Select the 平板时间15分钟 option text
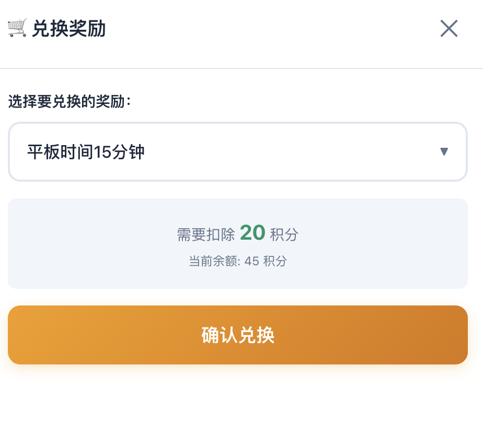The height and width of the screenshot is (448, 483). click(86, 152)
